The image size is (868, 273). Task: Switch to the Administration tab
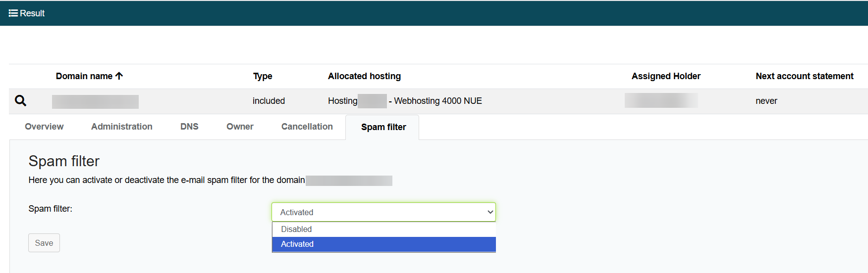point(122,127)
